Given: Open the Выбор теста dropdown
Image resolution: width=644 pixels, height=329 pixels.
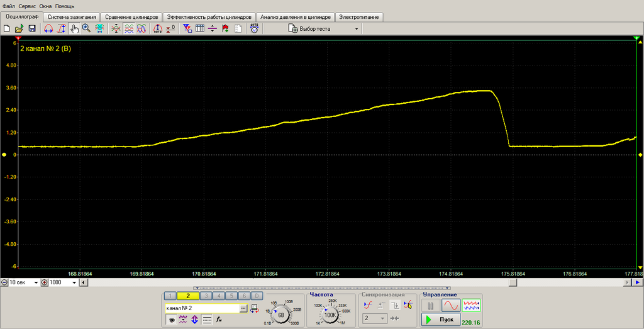Looking at the screenshot, I should coord(324,29).
